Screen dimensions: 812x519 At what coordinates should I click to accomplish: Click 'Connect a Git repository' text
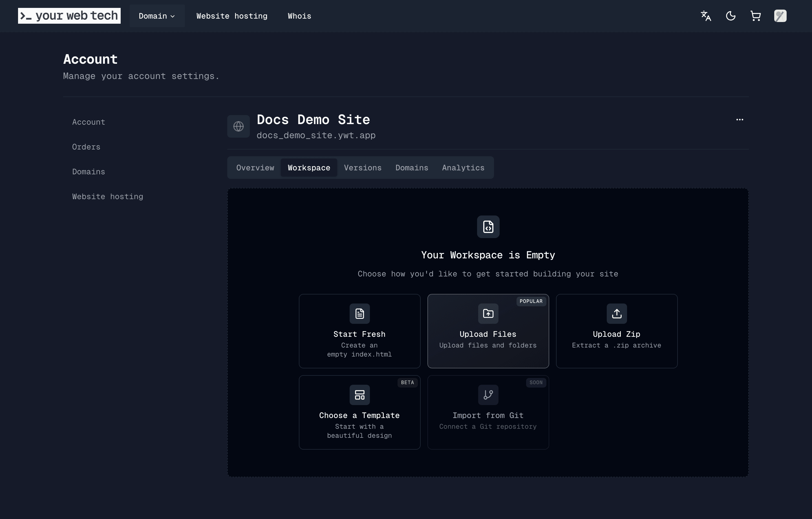(x=488, y=426)
